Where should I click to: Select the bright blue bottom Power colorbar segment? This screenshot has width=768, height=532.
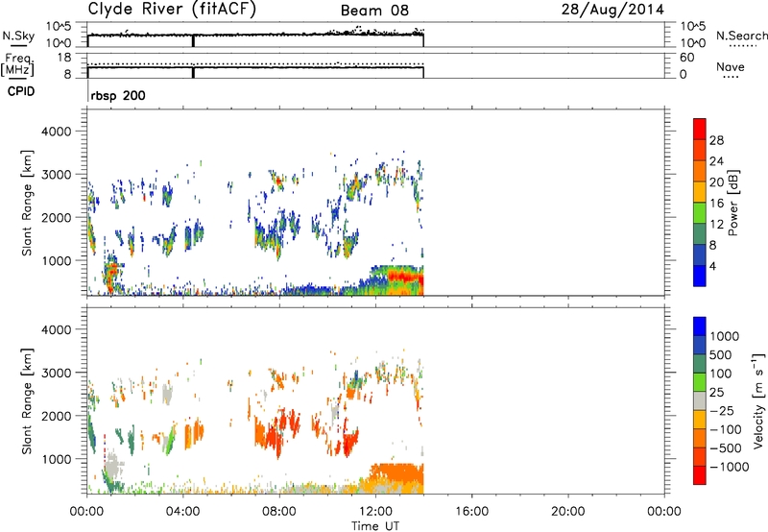700,276
